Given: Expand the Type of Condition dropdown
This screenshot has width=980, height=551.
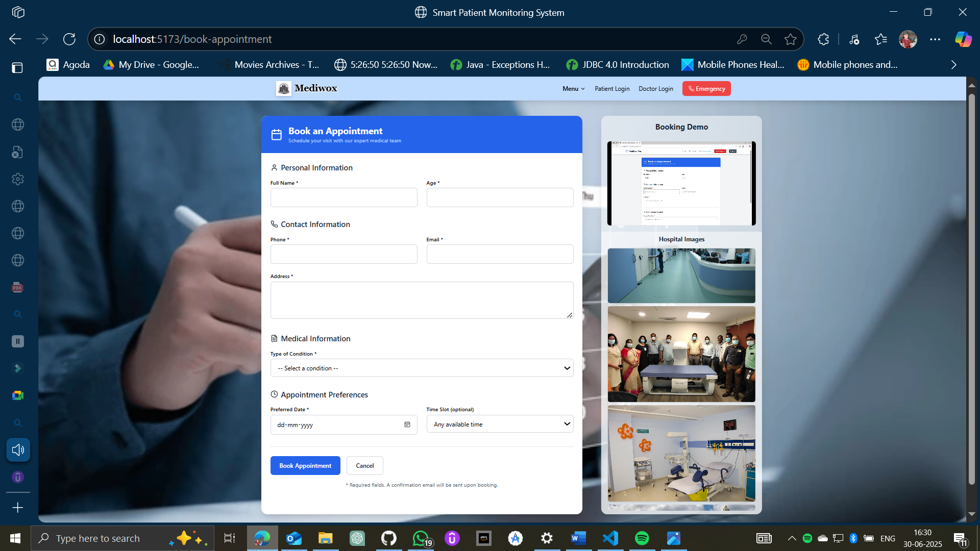Looking at the screenshot, I should [x=422, y=368].
